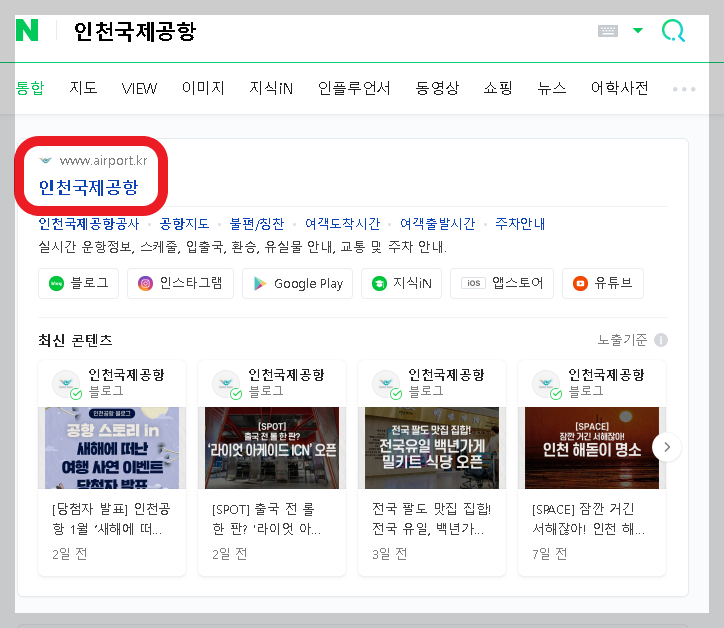Click the [SPACE] 잠깐 거긴 서해잖아 post title

(x=588, y=519)
